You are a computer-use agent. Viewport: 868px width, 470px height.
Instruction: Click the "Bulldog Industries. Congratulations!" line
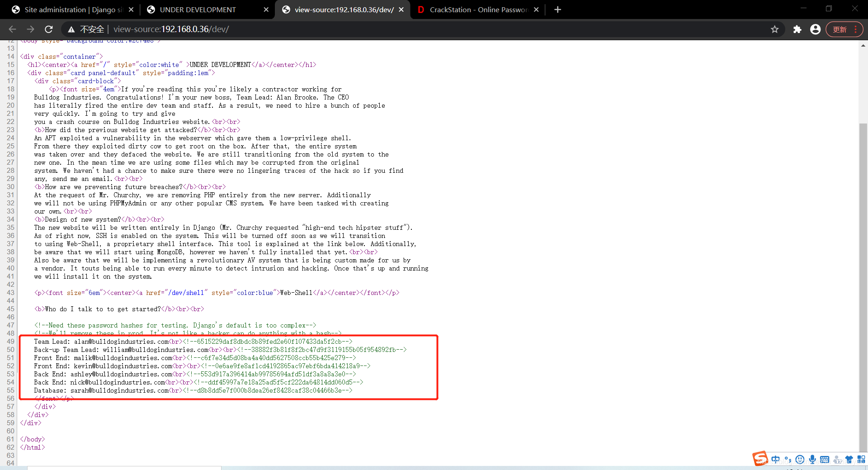tap(192, 97)
